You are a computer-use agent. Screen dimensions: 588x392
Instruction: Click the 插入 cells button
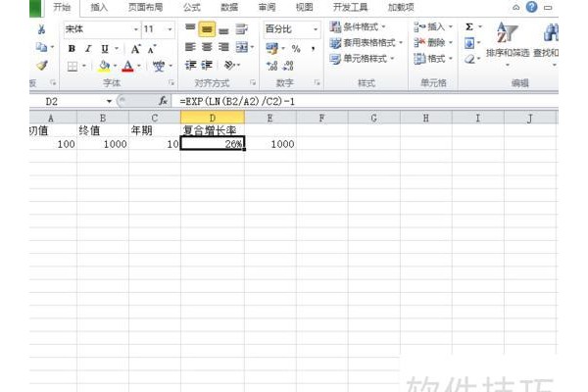tap(433, 26)
